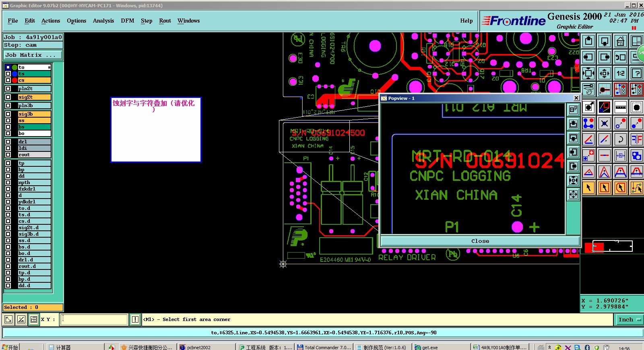644x350 pixels.
Task: Select the to layer row
Action: 35,67
